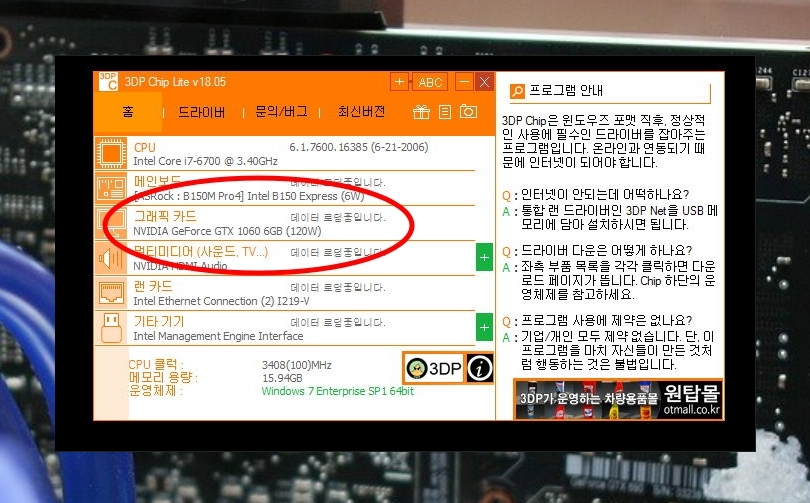
Task: Click the 기타 기기 label
Action: click(x=159, y=321)
